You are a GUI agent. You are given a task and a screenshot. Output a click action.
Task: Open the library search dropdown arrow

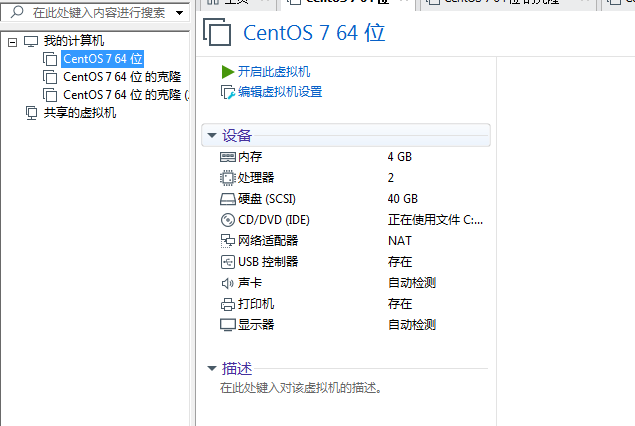coord(179,13)
